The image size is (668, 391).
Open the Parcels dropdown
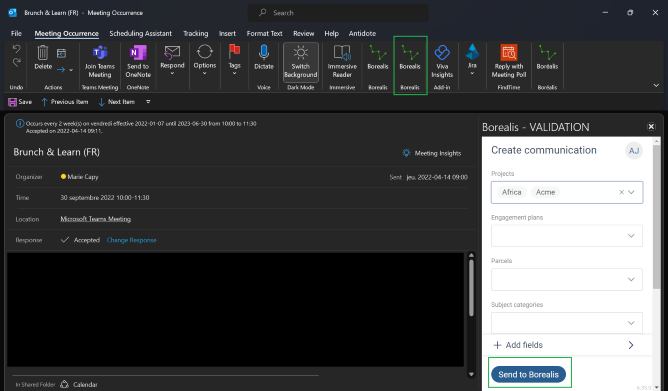567,279
